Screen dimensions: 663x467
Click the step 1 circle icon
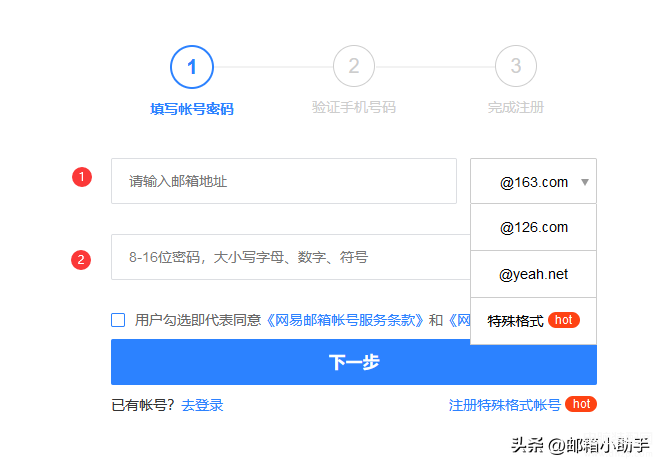[x=192, y=67]
